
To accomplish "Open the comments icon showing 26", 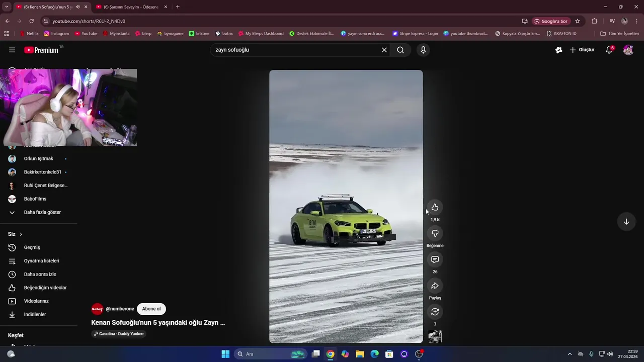I will 435,259.
